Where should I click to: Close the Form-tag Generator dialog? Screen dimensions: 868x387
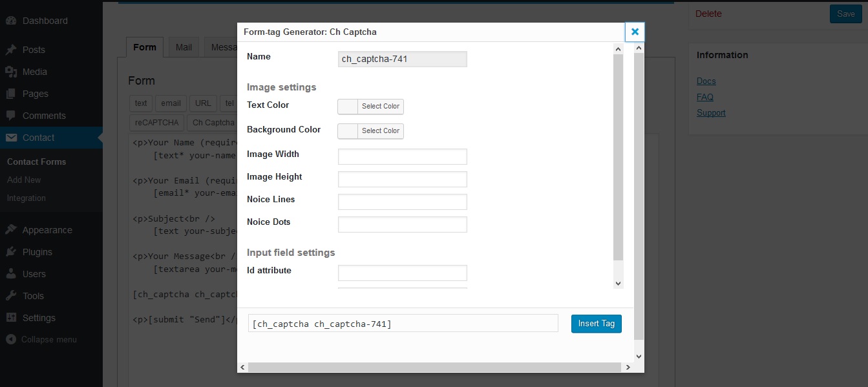coord(635,32)
